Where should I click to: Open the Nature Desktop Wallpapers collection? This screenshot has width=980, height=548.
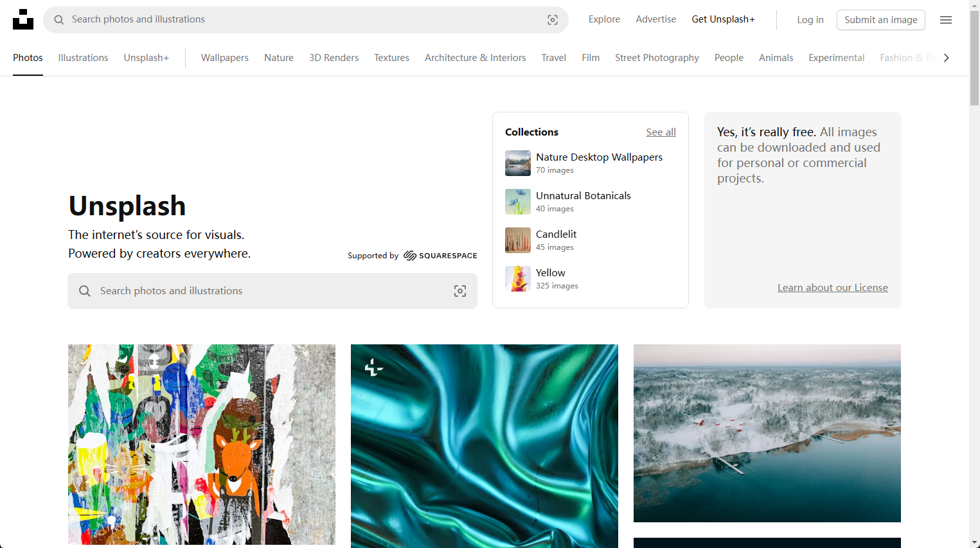[x=598, y=157]
